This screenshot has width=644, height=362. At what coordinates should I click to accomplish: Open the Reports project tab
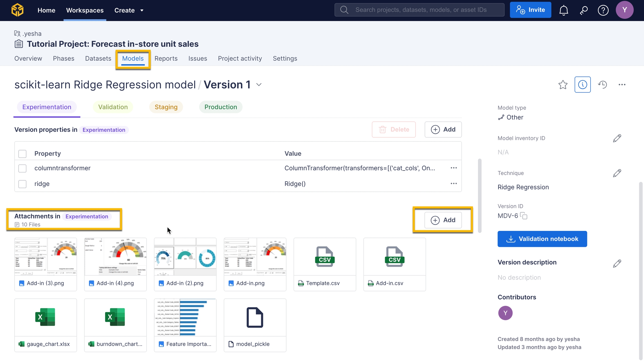166,58
